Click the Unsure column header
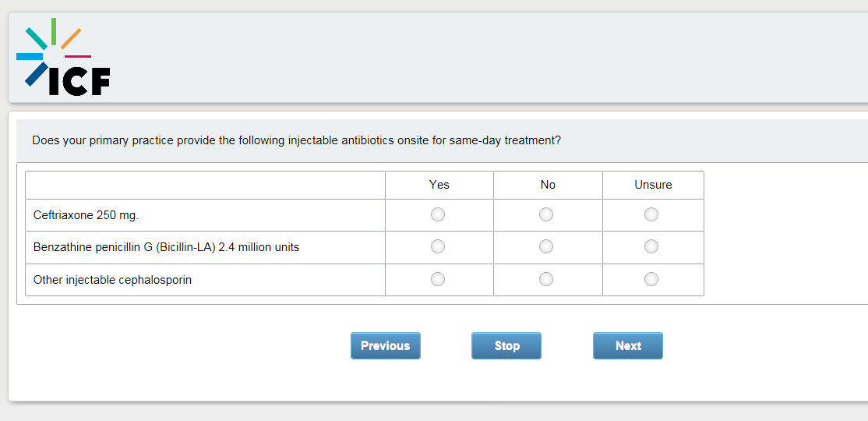 [x=653, y=185]
